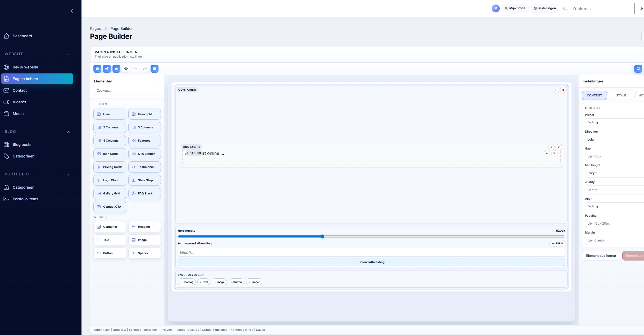Open Media from the sidebar
The width and height of the screenshot is (644, 335).
tap(18, 113)
